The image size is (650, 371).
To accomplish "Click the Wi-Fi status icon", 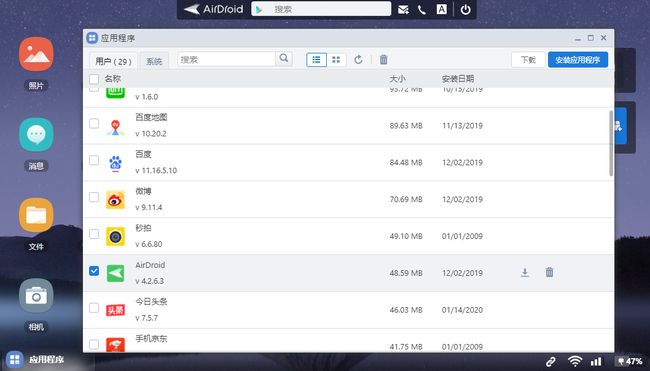I will click(575, 361).
